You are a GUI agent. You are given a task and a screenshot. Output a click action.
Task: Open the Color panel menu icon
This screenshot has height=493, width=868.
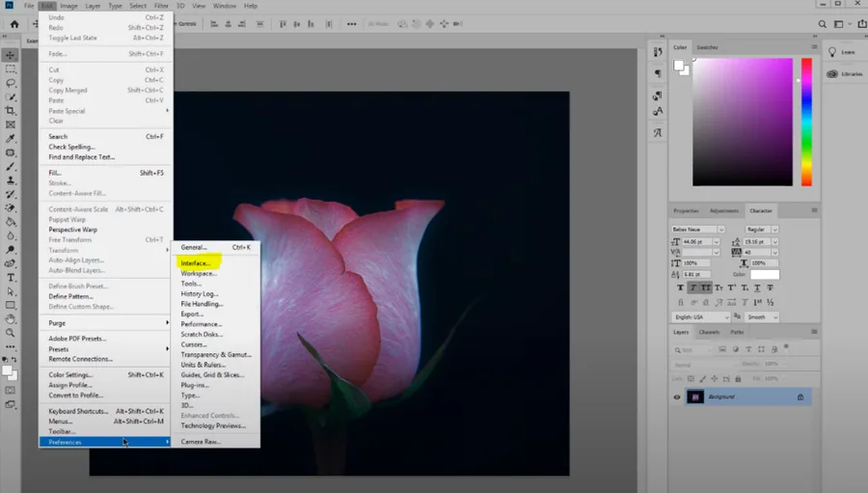pos(814,47)
